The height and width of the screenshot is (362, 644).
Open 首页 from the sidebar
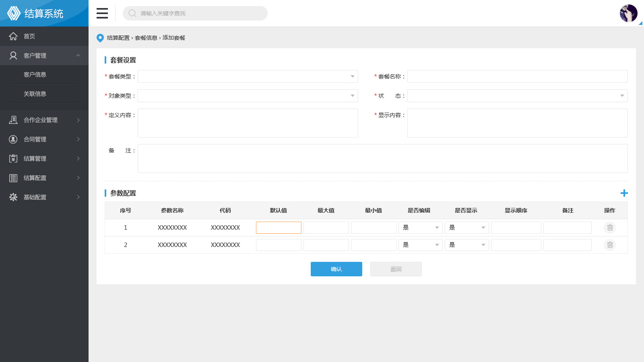click(29, 36)
